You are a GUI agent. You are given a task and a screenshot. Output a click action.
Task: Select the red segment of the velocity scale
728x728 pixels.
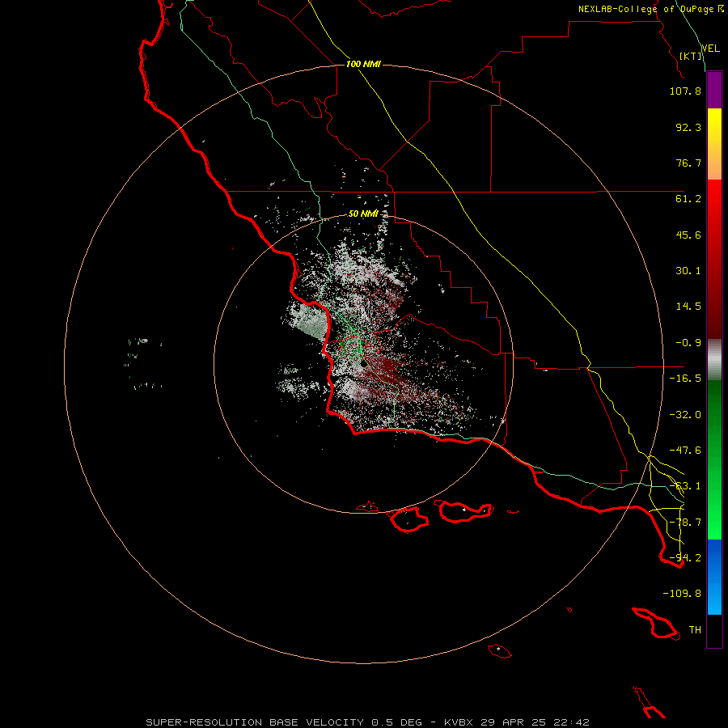coord(714,259)
